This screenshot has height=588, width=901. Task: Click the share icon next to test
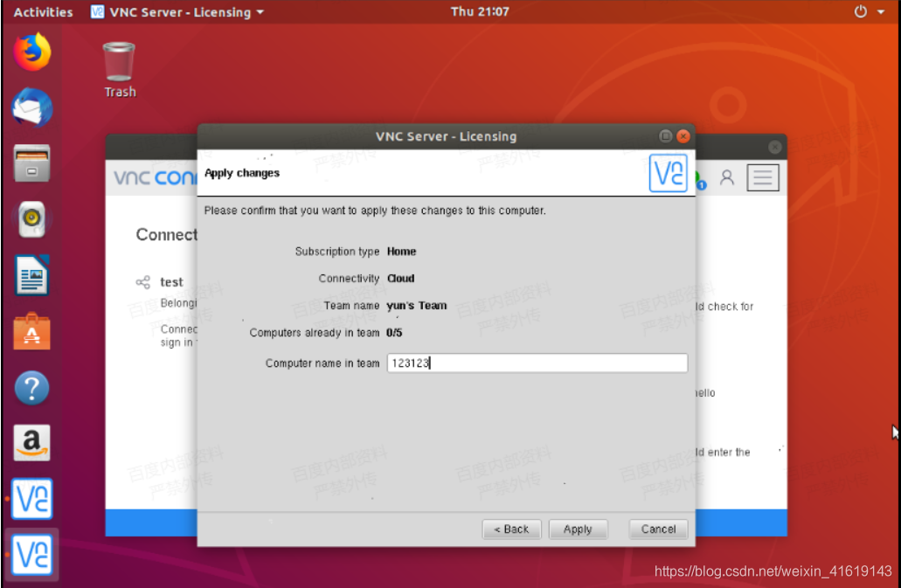click(143, 282)
